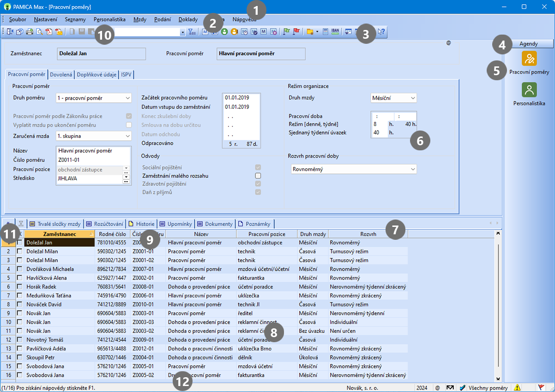Click the orange person toolbar icon

(x=234, y=32)
